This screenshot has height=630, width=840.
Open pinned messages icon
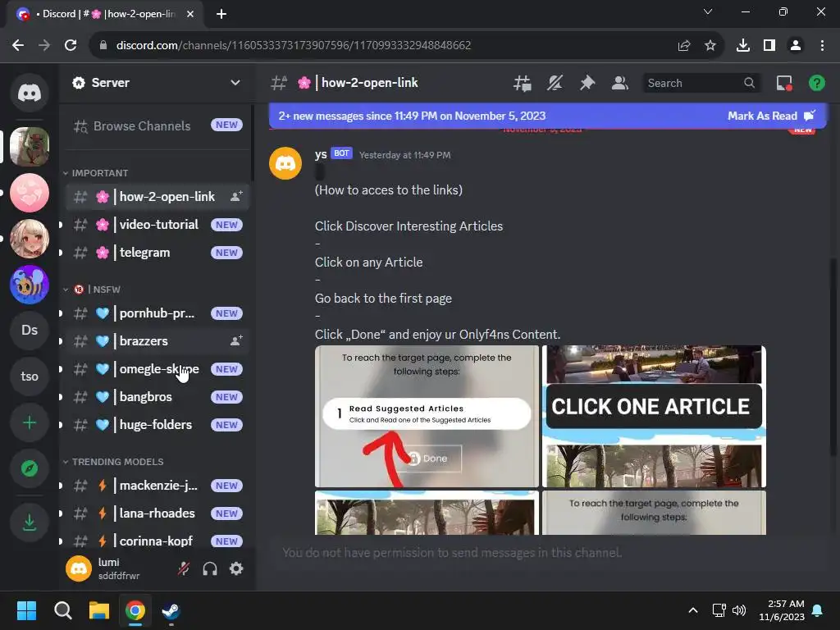pos(587,83)
